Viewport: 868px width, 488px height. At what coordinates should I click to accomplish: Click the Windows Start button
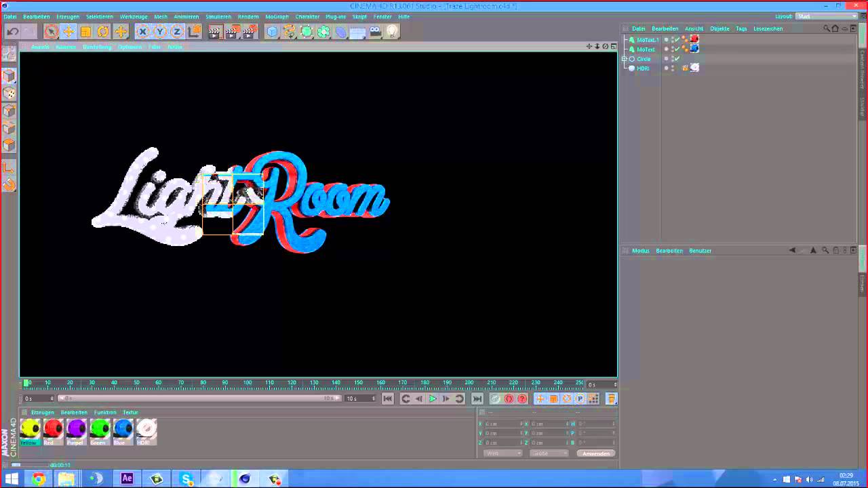tap(12, 479)
